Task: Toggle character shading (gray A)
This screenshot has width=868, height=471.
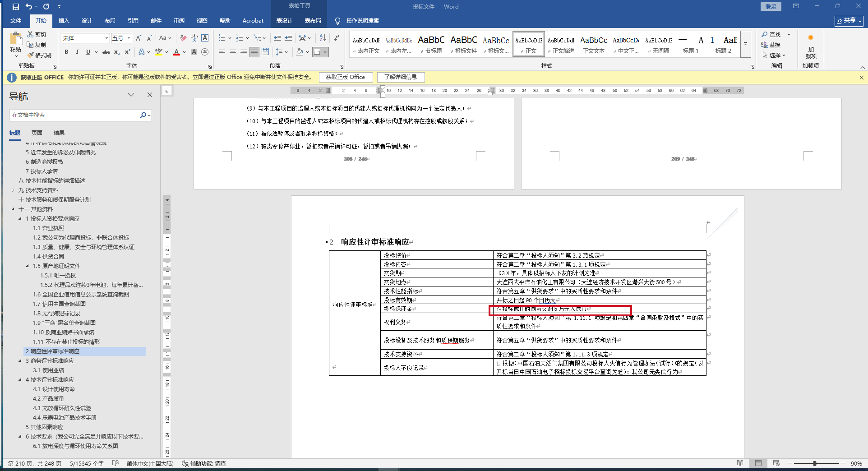Action: pos(194,52)
